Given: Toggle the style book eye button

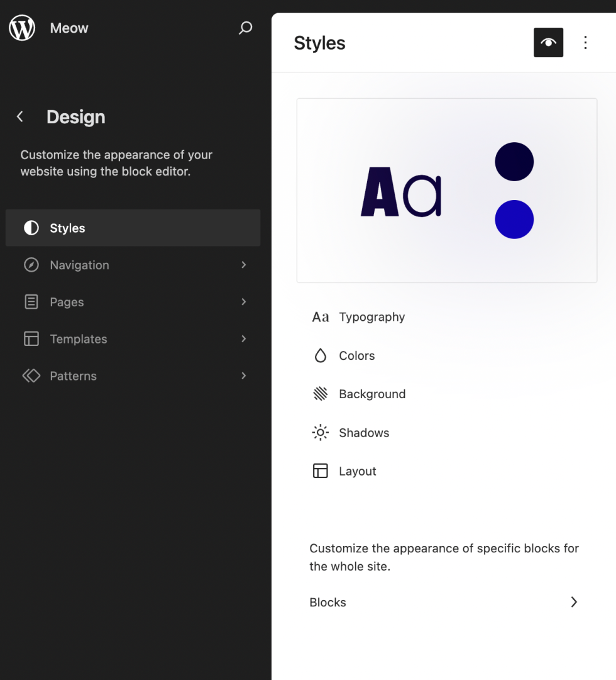Looking at the screenshot, I should 548,43.
